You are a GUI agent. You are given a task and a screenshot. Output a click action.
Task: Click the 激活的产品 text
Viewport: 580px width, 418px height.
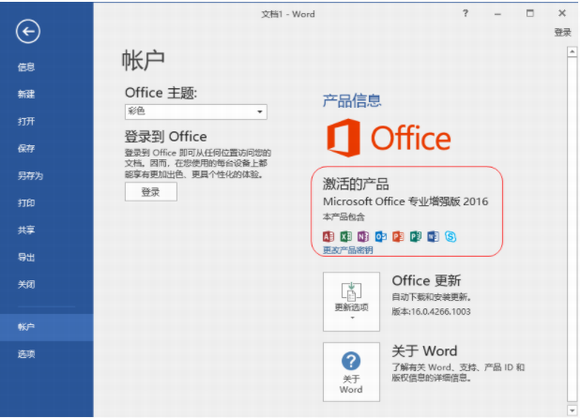[355, 184]
